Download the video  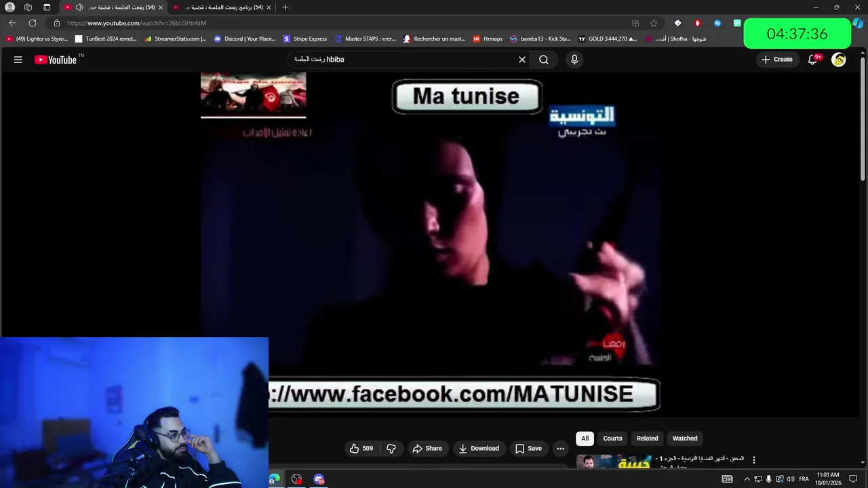click(479, 448)
